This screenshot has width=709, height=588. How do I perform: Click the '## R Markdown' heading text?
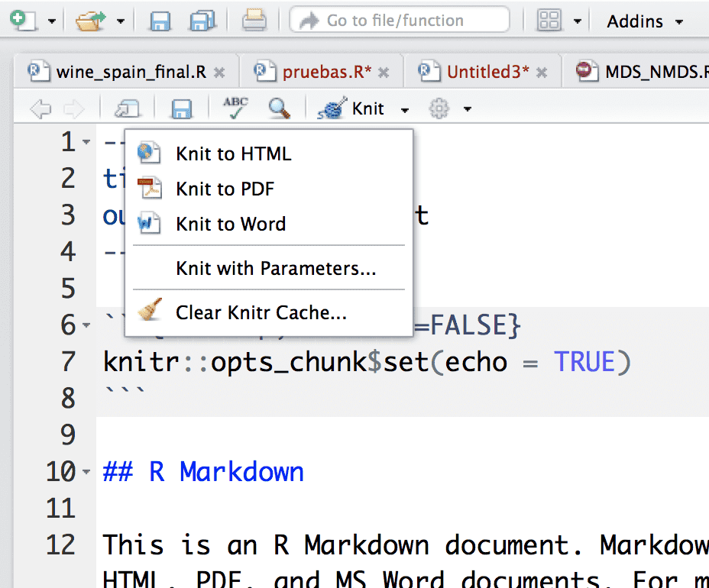tap(203, 472)
